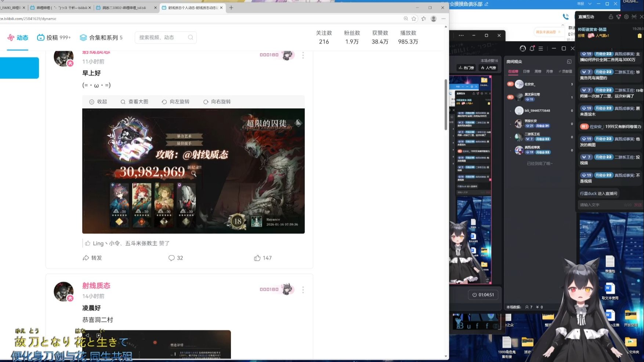The width and height of the screenshot is (644, 362).
Task: Open the 射线质态 username on the 凌晨好 post
Action: pos(96,286)
